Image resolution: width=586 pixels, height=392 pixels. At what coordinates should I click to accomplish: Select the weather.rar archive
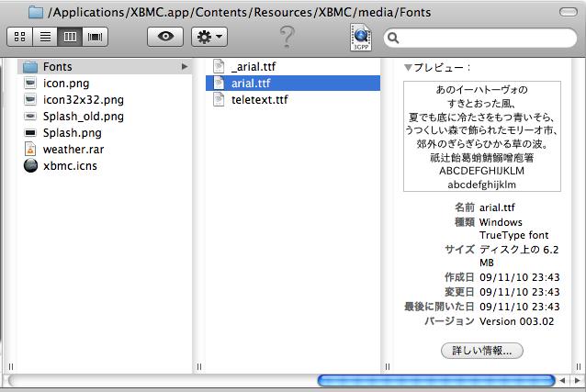75,150
